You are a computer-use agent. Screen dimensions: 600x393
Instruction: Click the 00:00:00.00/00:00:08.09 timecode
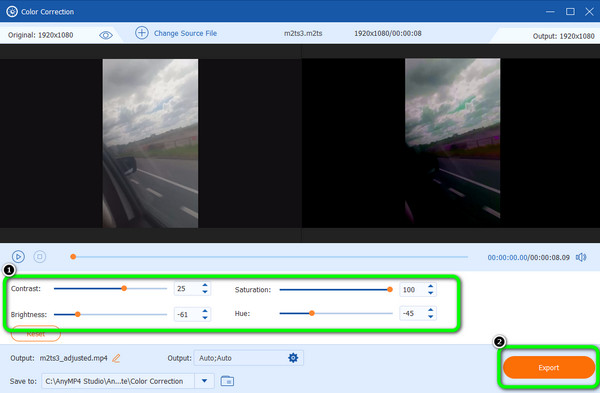528,258
